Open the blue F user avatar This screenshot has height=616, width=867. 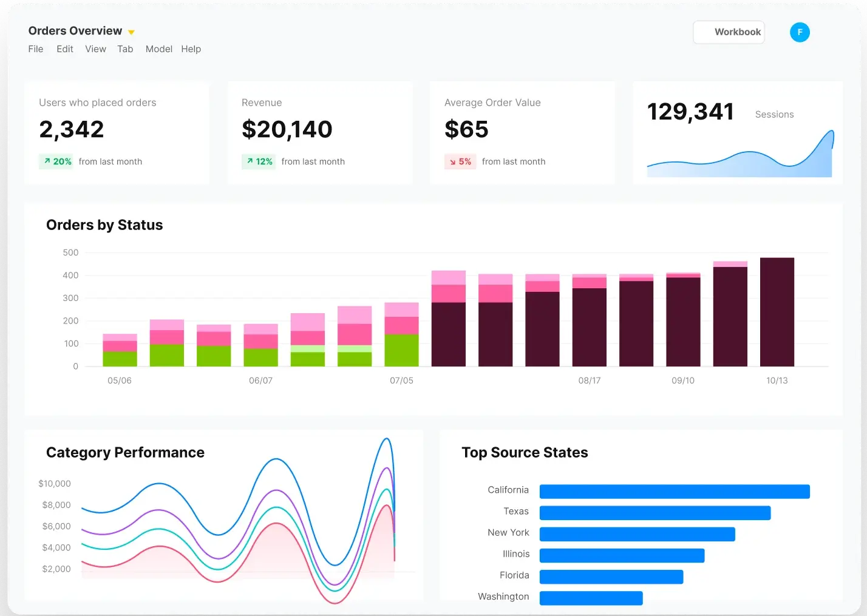800,32
